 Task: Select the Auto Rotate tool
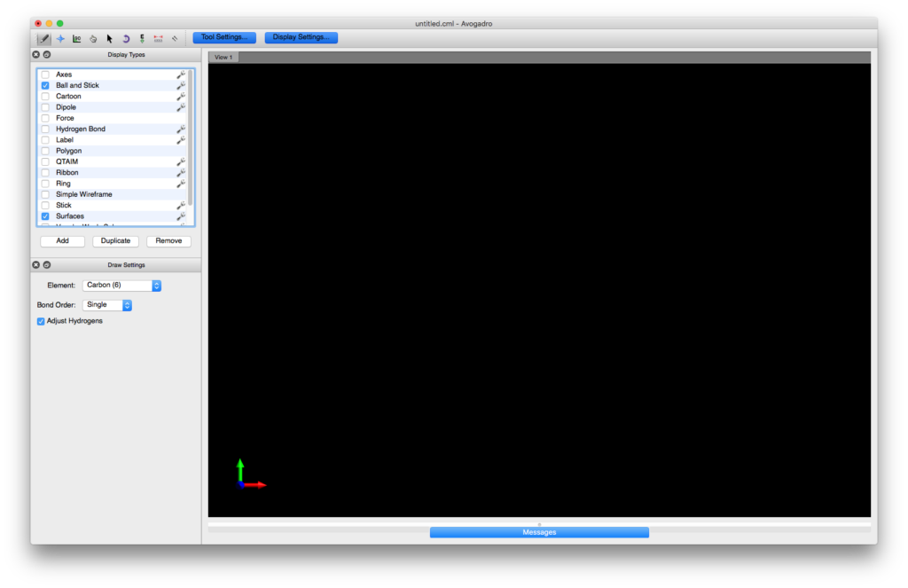pyautogui.click(x=126, y=38)
